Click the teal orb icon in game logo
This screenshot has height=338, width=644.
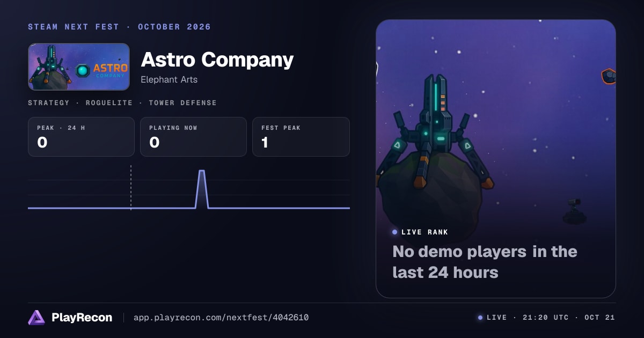[83, 70]
